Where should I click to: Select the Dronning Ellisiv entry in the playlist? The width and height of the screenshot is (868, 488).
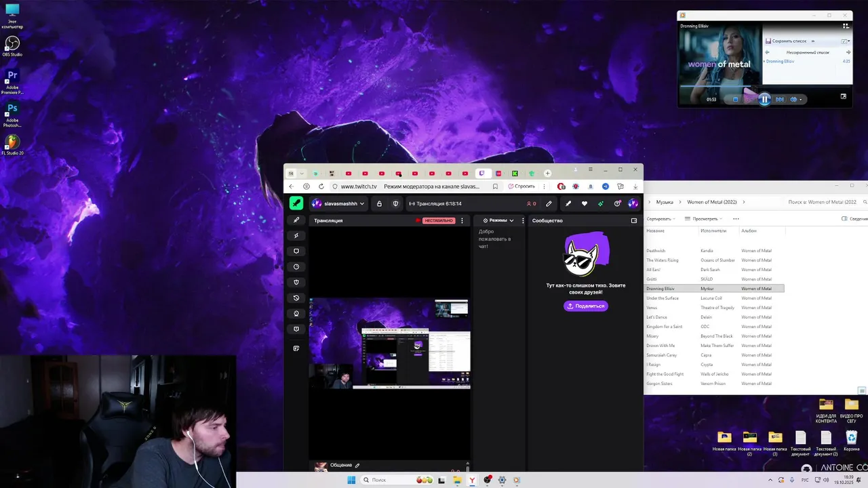(x=808, y=62)
